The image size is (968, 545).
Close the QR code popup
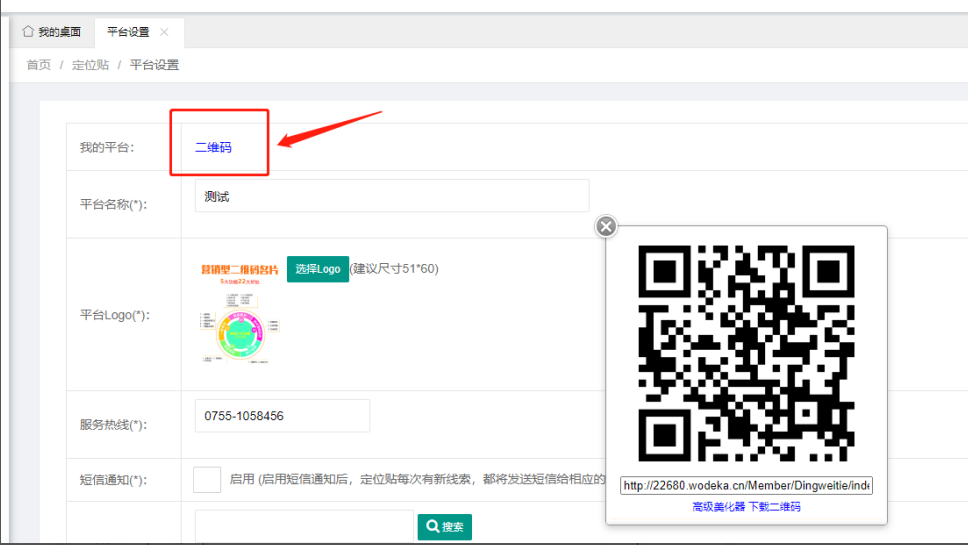606,226
